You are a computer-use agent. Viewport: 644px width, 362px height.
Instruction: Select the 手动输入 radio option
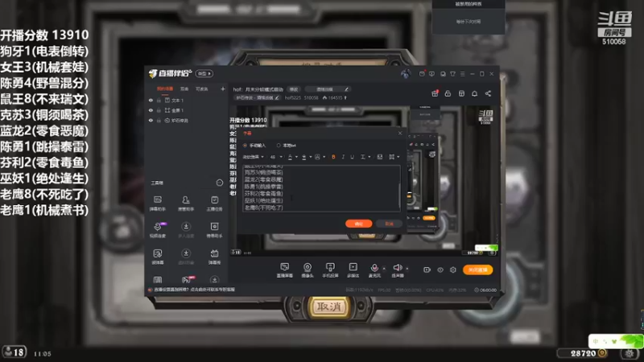[x=245, y=146]
